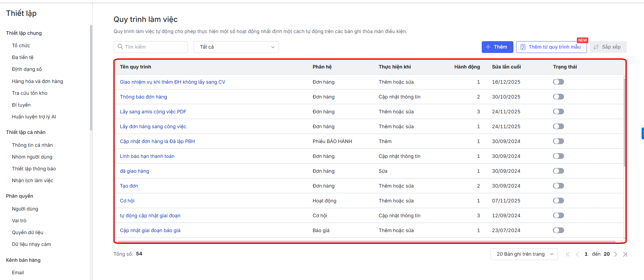The image size is (644, 280).
Task: Open Nhóm người dùng
Action: pyautogui.click(x=32, y=157)
